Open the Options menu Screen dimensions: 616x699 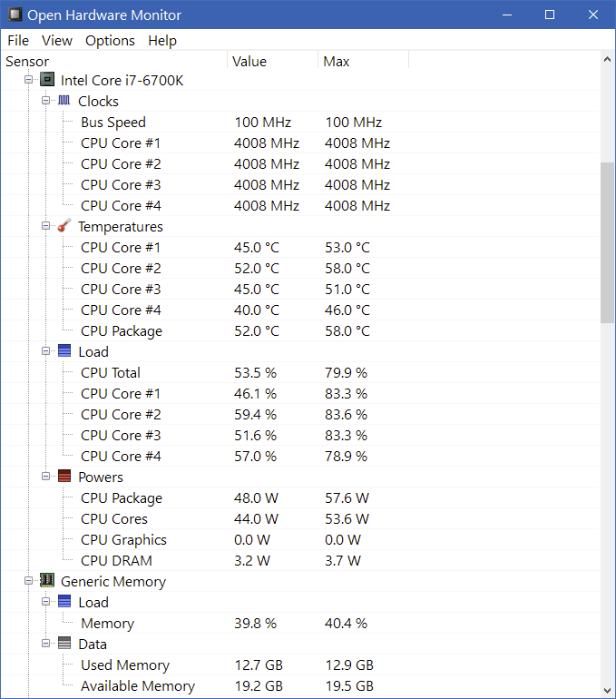pyautogui.click(x=110, y=41)
